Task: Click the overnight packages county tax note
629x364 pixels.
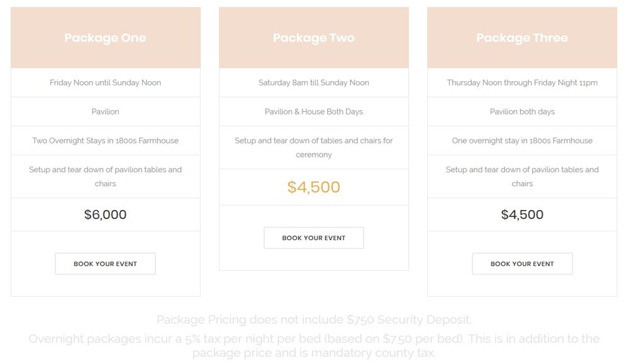Action: tap(314, 346)
